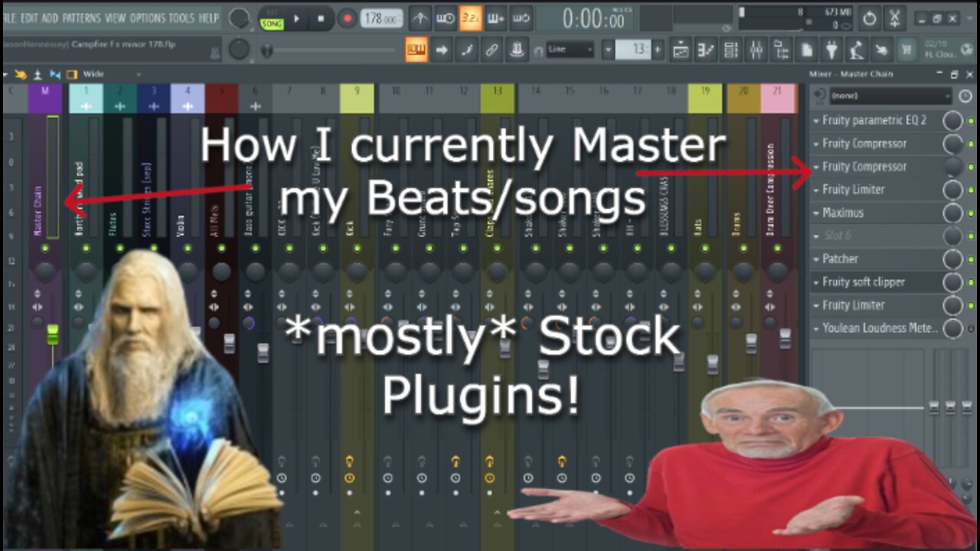Mute the Master Chain track LED

pos(45,248)
